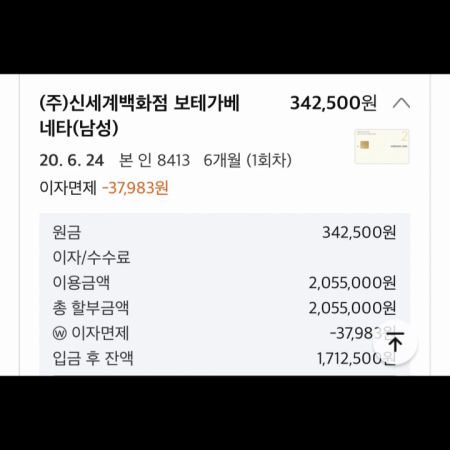
Task: Select the 이용금액 row label
Action: coord(81,283)
